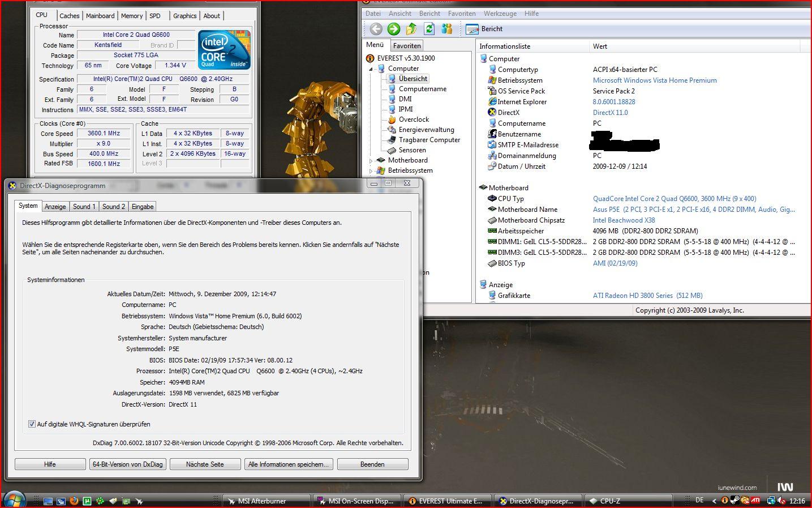
Task: Click the Overclock flame icon in tree
Action: point(392,119)
